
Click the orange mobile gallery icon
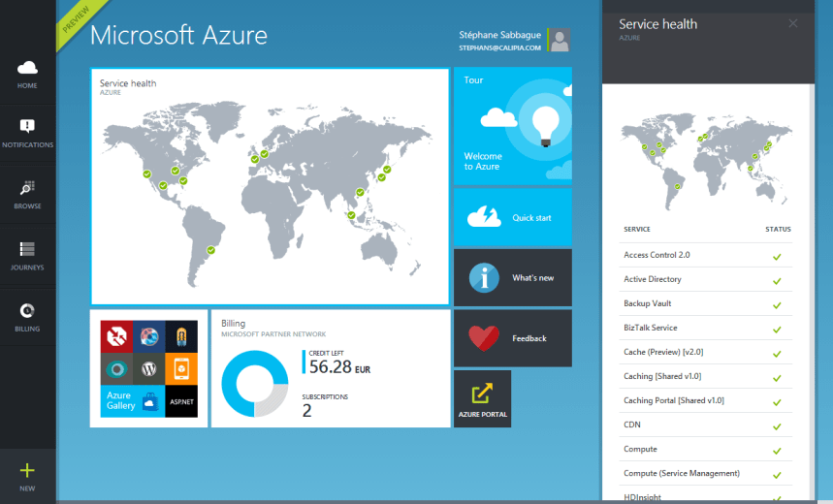click(x=181, y=368)
